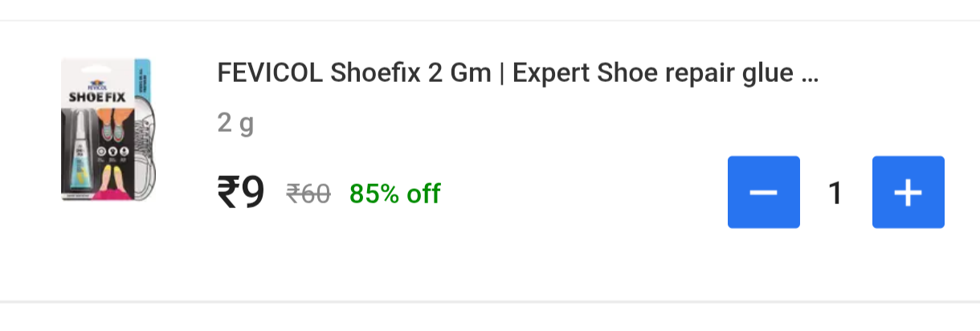Tap the blue plus stepper button
The width and height of the screenshot is (980, 331).
[908, 193]
